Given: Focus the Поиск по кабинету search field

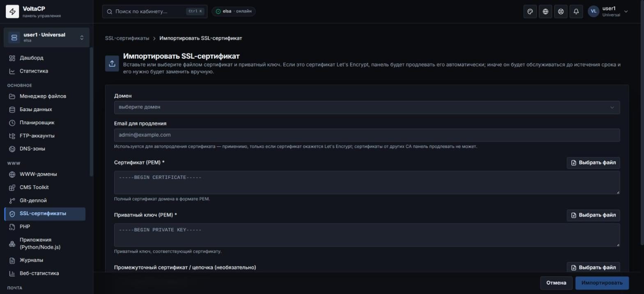Looking at the screenshot, I should (155, 11).
